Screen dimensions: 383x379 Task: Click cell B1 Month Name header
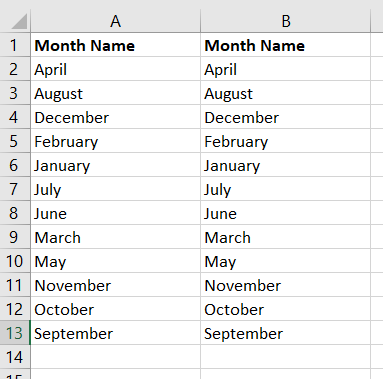[286, 45]
